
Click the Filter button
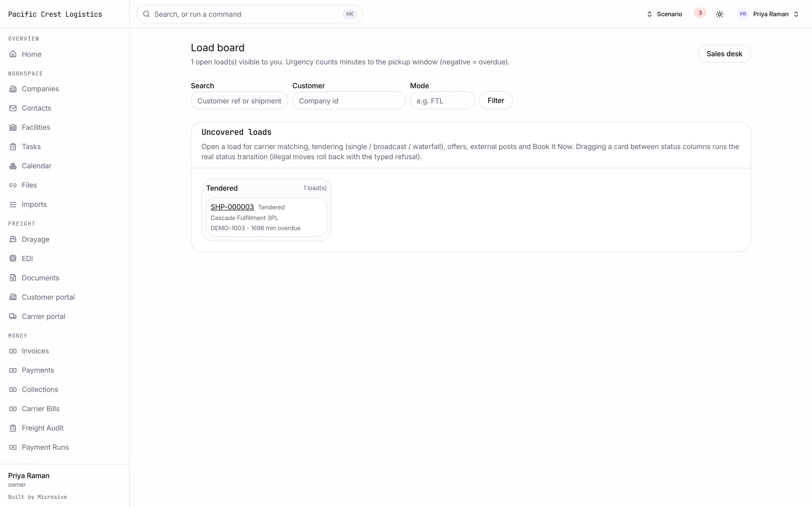pos(496,100)
